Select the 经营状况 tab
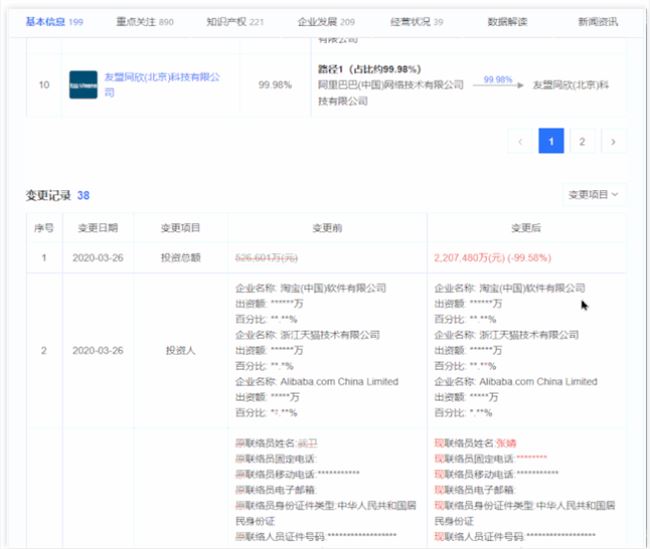Image resolution: width=650 pixels, height=549 pixels. (417, 22)
